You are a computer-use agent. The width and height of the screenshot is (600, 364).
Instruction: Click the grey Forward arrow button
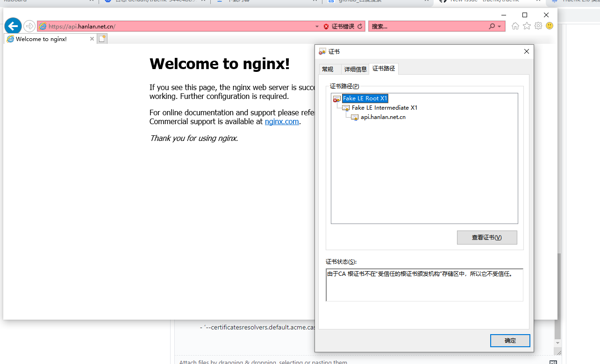tap(29, 26)
